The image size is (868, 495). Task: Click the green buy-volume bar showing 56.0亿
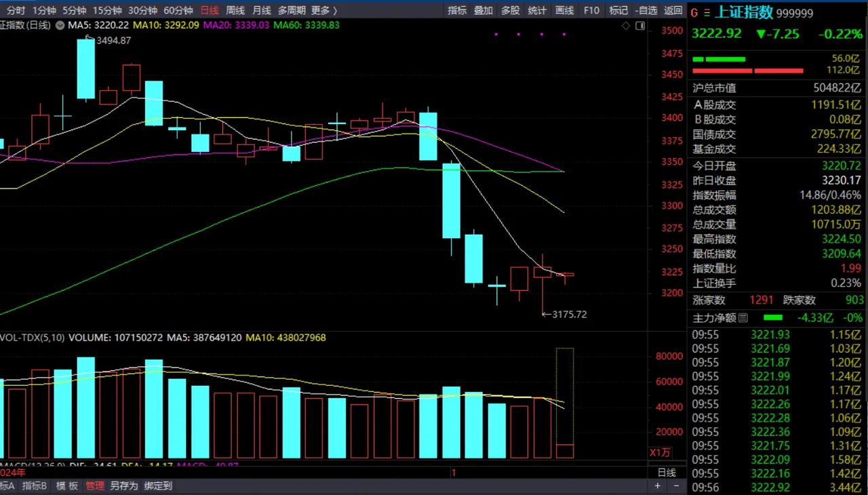pos(719,59)
